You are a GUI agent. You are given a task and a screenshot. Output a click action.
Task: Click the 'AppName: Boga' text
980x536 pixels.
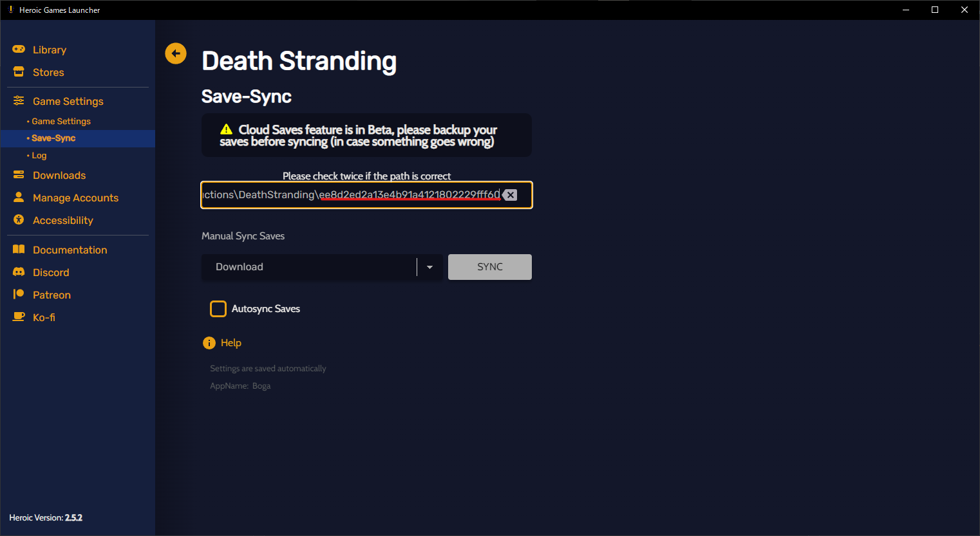tap(240, 386)
